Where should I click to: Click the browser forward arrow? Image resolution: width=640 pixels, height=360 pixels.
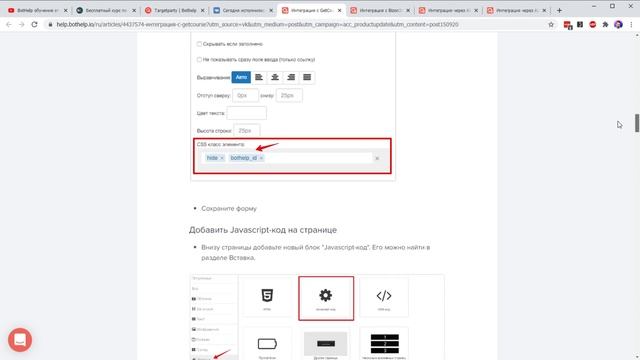[22, 24]
